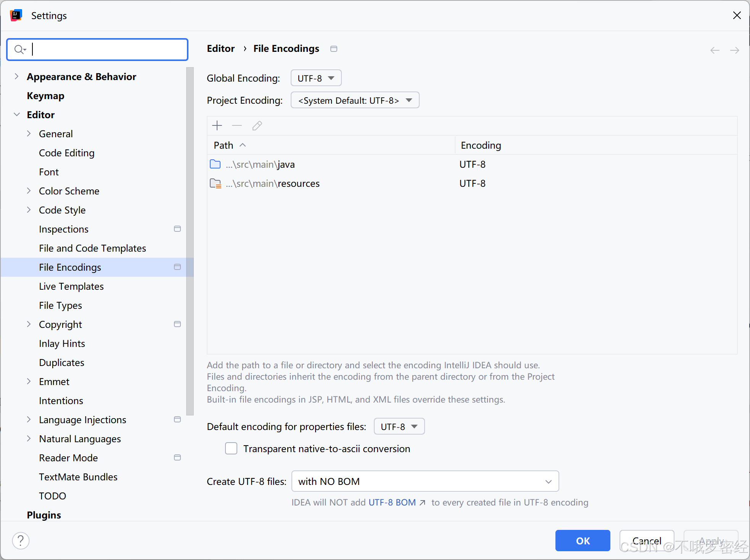This screenshot has height=560, width=750.
Task: Collapse the Editor tree node
Action: click(16, 114)
